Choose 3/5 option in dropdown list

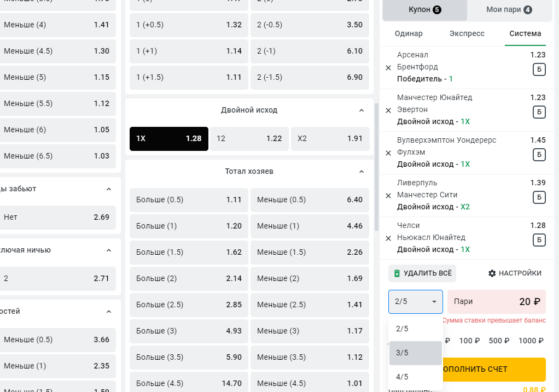click(x=416, y=353)
